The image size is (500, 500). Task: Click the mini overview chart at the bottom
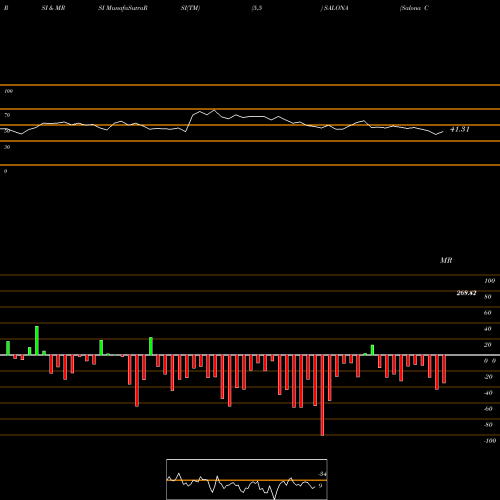pos(247,479)
